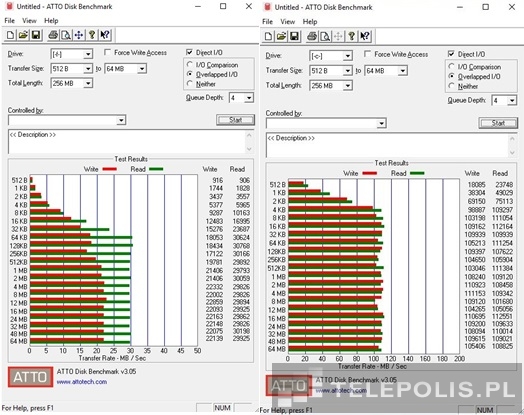Viewport: 524px width, 415px height.
Task: Open Drive dropdown in right window
Action: coord(348,56)
